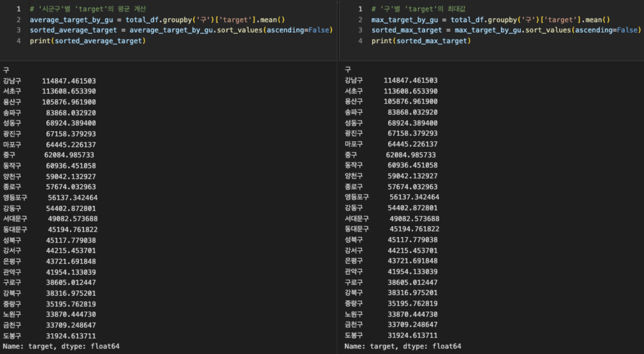The height and width of the screenshot is (354, 644).
Task: Click 송파구 row in left output
Action: [49, 113]
